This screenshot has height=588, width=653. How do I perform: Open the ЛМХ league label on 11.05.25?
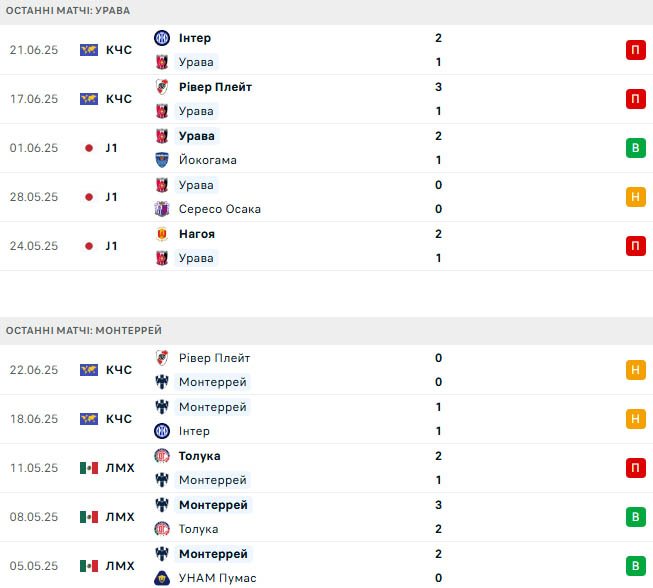point(120,468)
